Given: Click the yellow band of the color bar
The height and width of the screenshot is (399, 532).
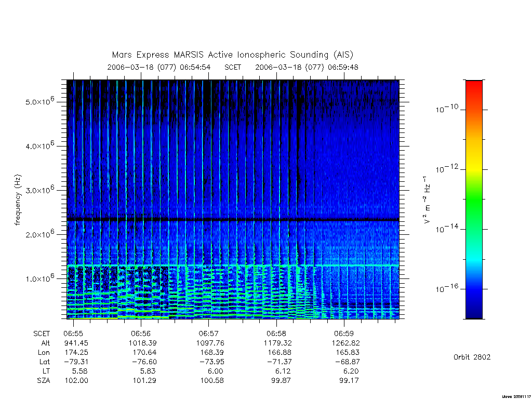Looking at the screenshot, I should click(x=474, y=163).
